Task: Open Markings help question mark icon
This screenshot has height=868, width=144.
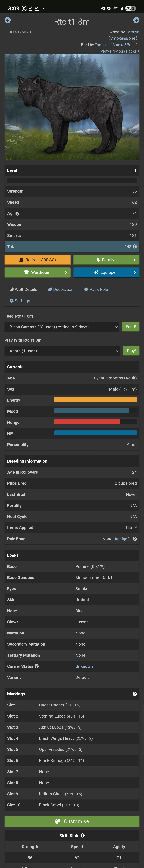Action: tap(135, 694)
